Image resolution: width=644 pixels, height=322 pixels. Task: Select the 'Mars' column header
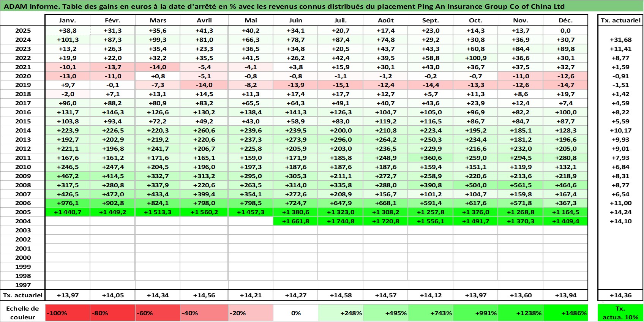(158, 21)
